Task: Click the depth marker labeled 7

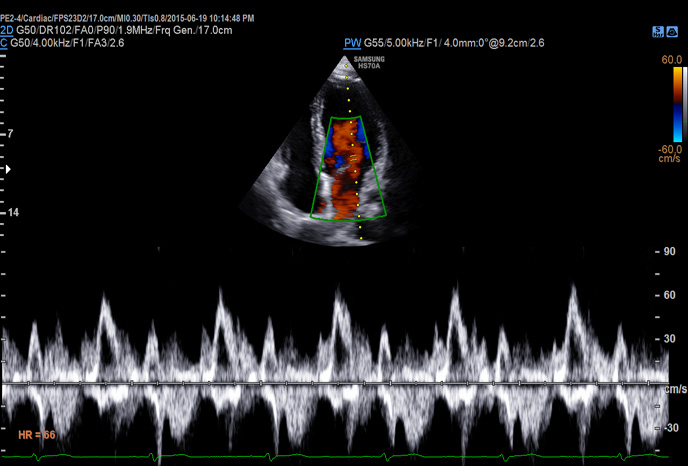Action: pyautogui.click(x=9, y=133)
